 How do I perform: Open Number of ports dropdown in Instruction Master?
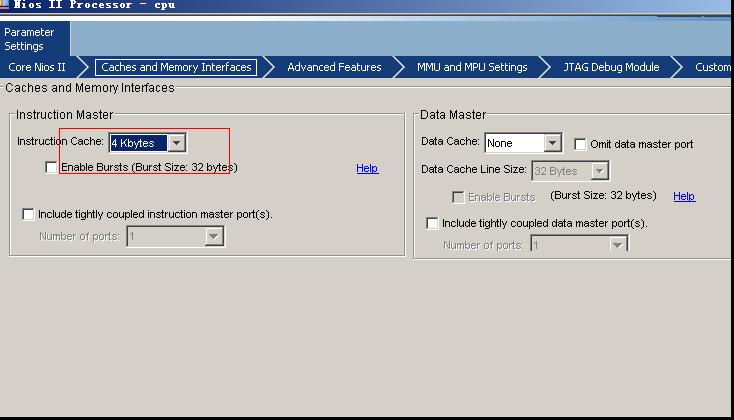pos(213,237)
